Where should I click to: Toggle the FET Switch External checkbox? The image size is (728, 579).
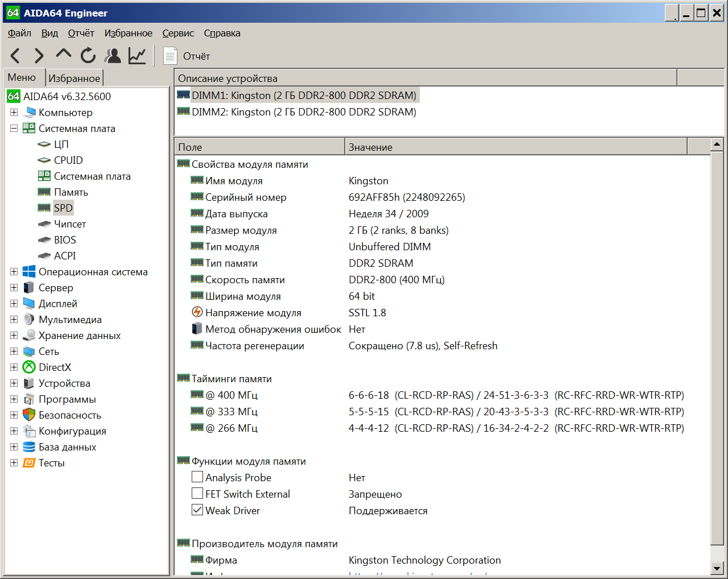point(197,493)
